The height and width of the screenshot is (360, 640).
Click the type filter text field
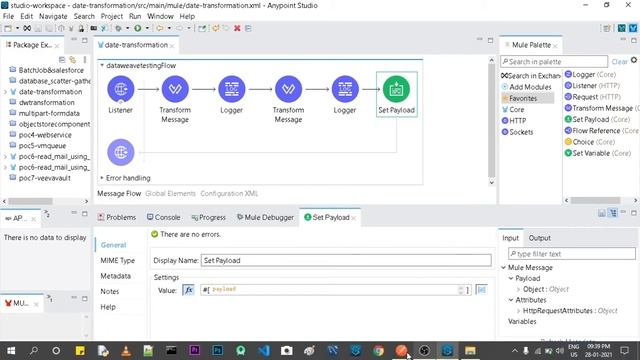tap(571, 254)
